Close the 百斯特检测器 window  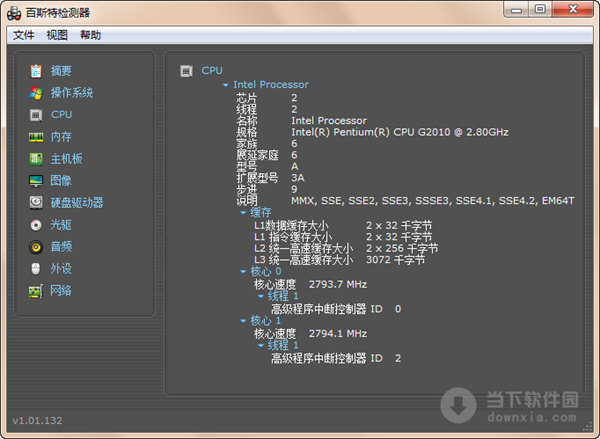pos(573,10)
